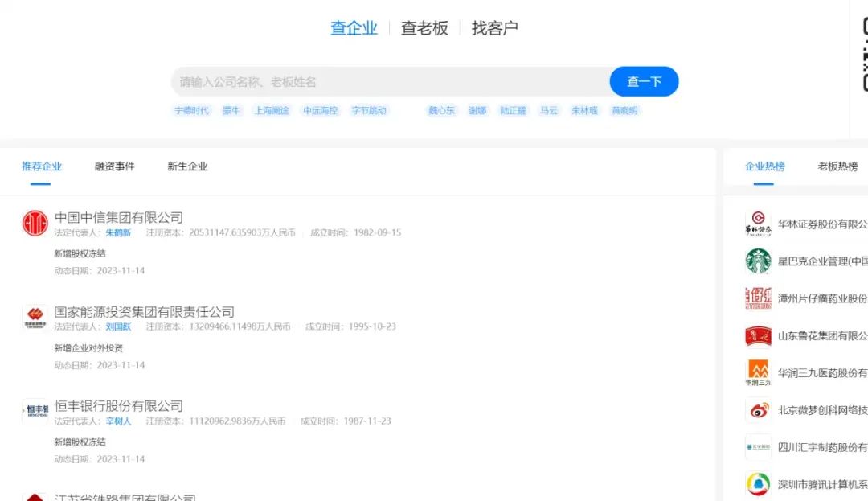The height and width of the screenshot is (501, 868).
Task: Click legal representative 辛树人
Action: click(x=118, y=421)
